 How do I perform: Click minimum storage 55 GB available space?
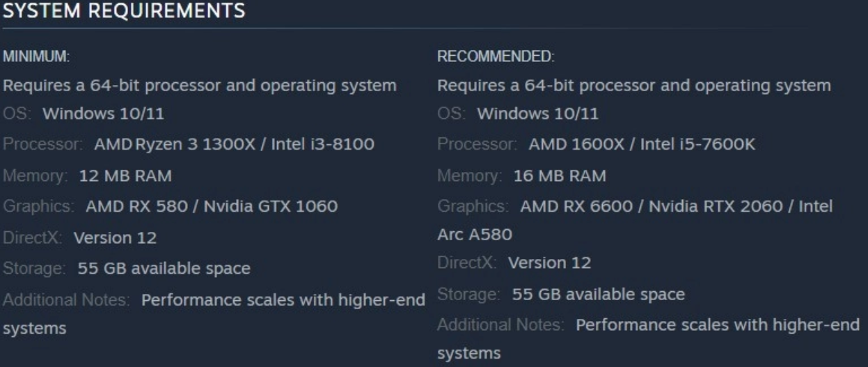point(164,268)
